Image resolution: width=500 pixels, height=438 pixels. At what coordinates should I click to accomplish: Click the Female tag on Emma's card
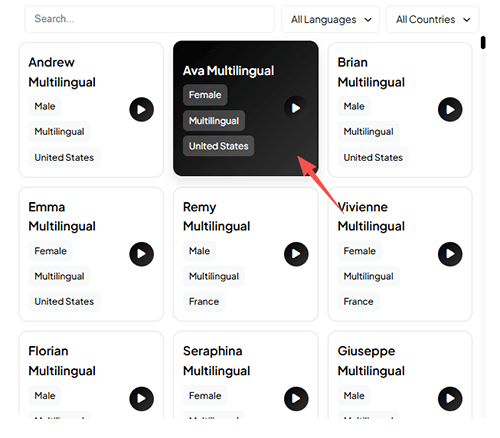click(50, 251)
